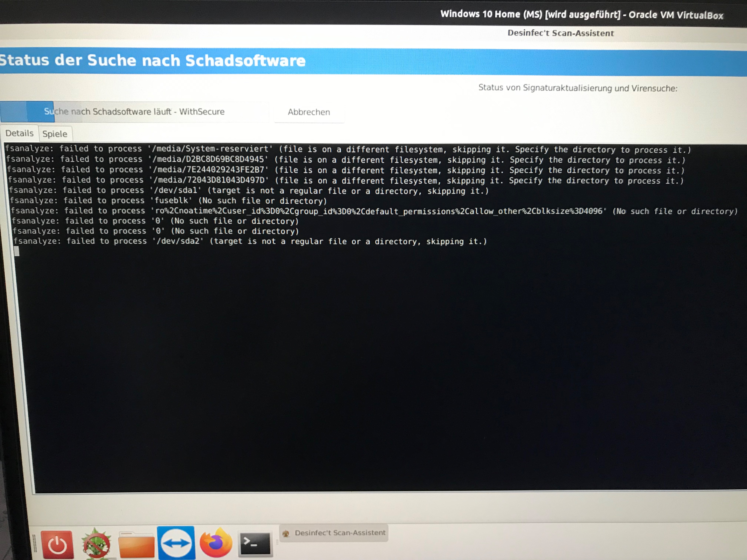
Task: Switch to the Details tab
Action: coord(19,133)
